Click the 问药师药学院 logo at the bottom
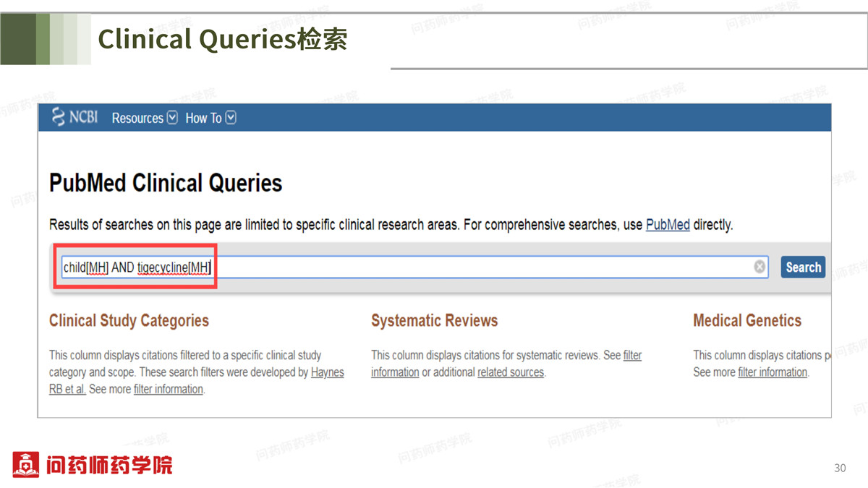 93,464
